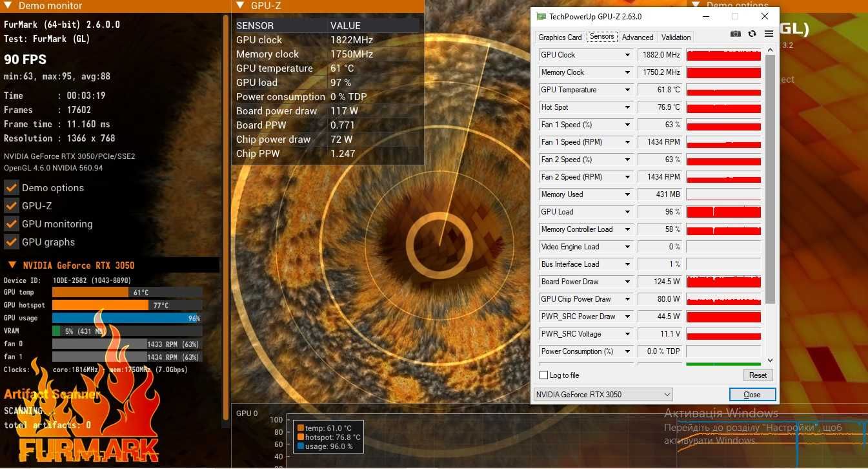
Task: Click the 431 MB Memory Used value
Action: click(x=660, y=194)
